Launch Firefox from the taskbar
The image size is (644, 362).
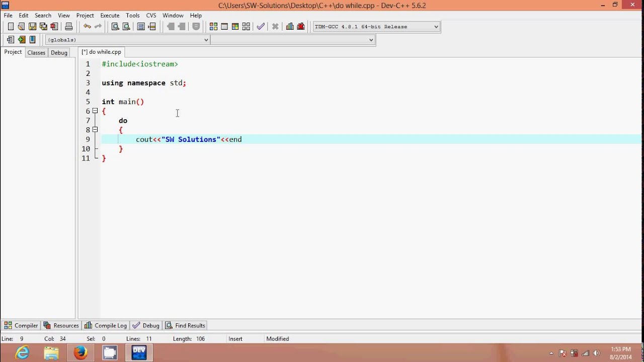pos(80,353)
